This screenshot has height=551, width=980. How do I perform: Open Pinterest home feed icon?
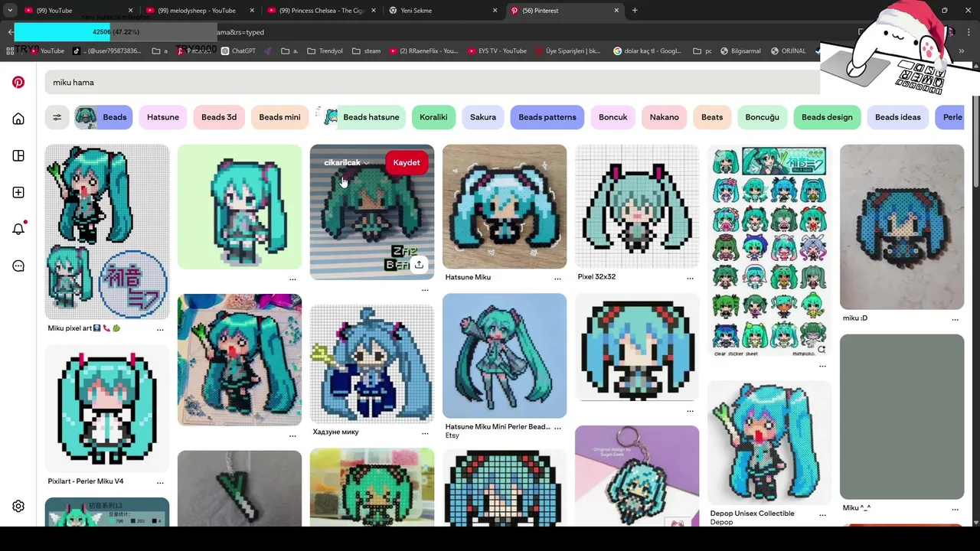tap(18, 119)
